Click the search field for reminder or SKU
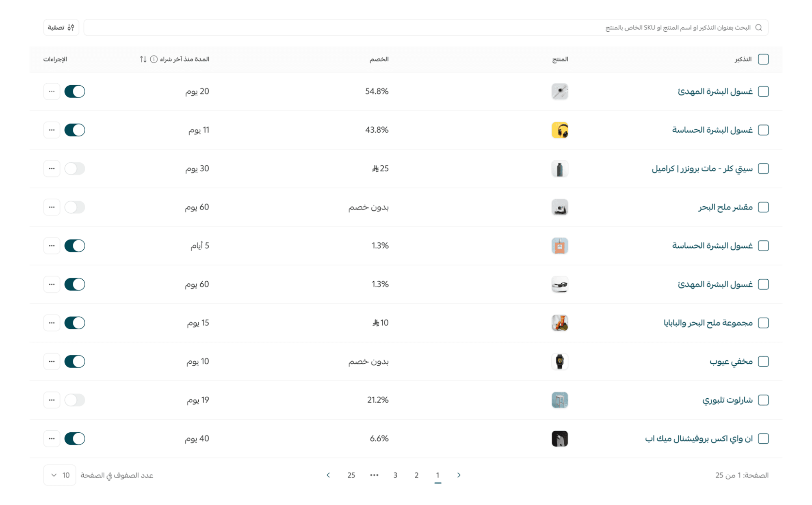This screenshot has width=812, height=505. click(x=422, y=28)
